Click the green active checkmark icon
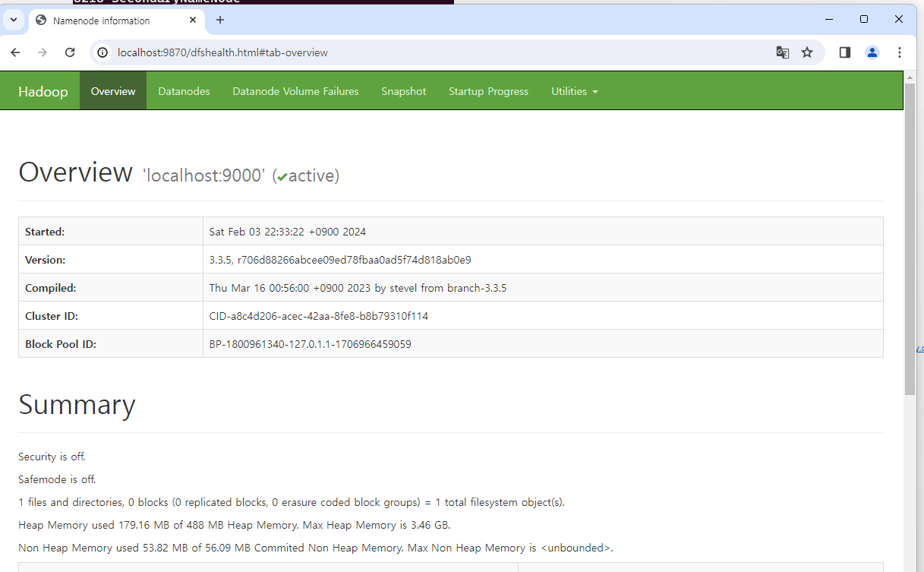 [282, 177]
